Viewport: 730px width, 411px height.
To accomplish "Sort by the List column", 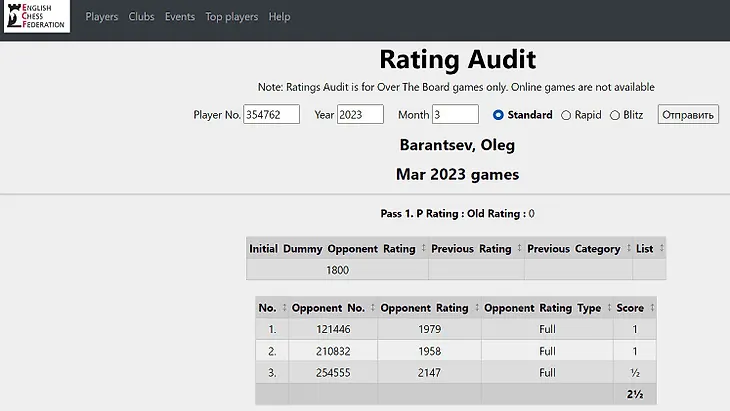I will pyautogui.click(x=649, y=249).
